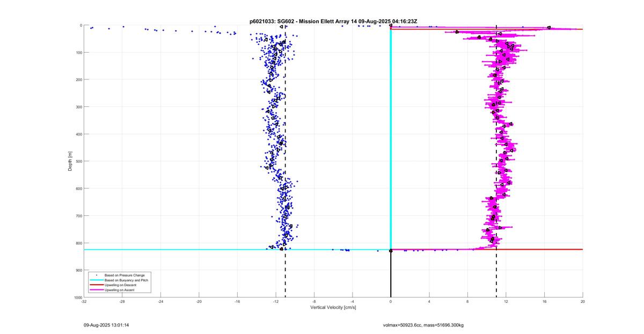This screenshot has height=334, width=644.
Task: Click the x-axis tick label -8
Action: [x=314, y=301]
